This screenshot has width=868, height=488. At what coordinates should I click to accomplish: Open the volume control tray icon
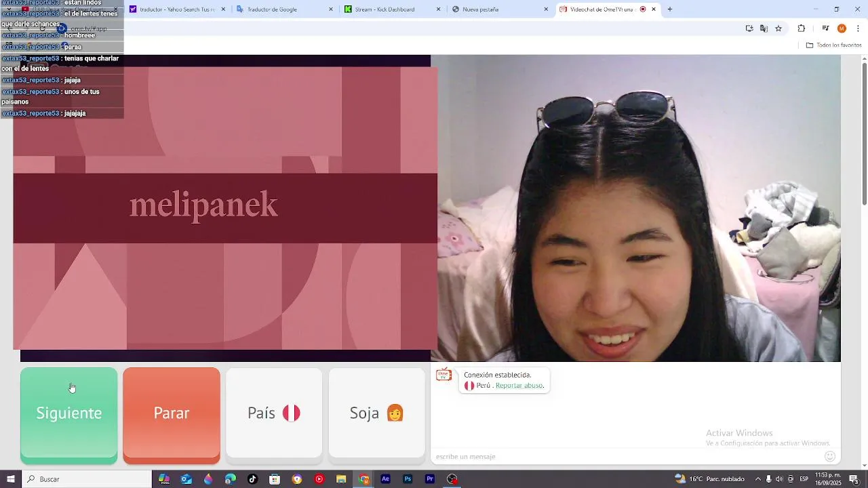pyautogui.click(x=779, y=479)
